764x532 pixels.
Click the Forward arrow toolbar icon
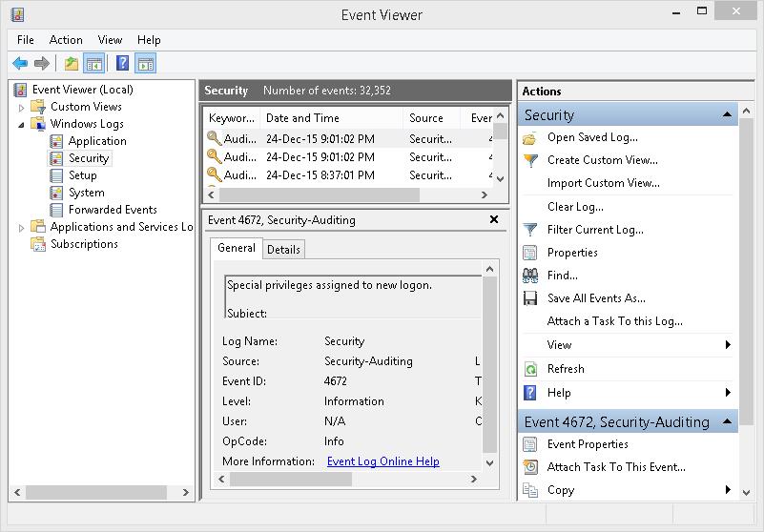click(x=42, y=63)
